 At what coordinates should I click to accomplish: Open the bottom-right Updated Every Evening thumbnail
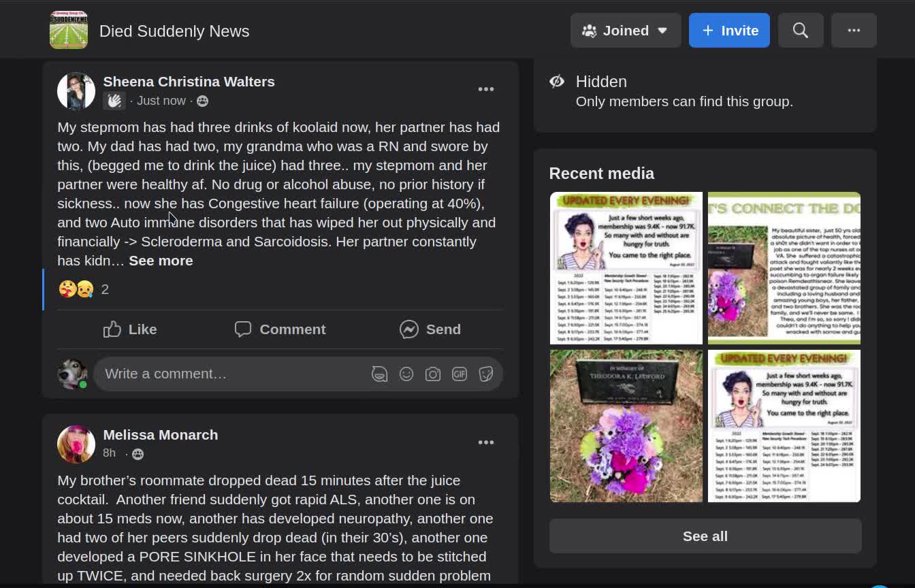click(x=784, y=426)
